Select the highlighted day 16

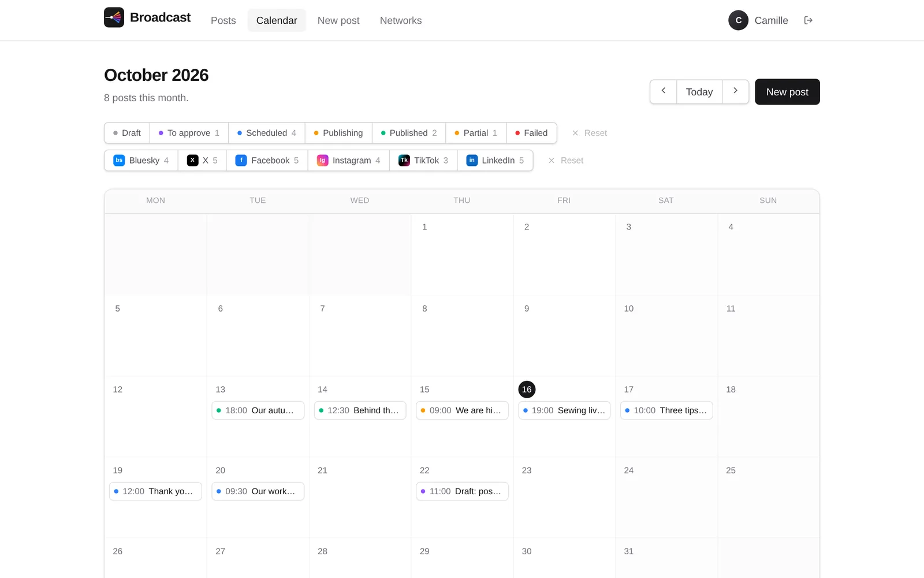coord(527,390)
